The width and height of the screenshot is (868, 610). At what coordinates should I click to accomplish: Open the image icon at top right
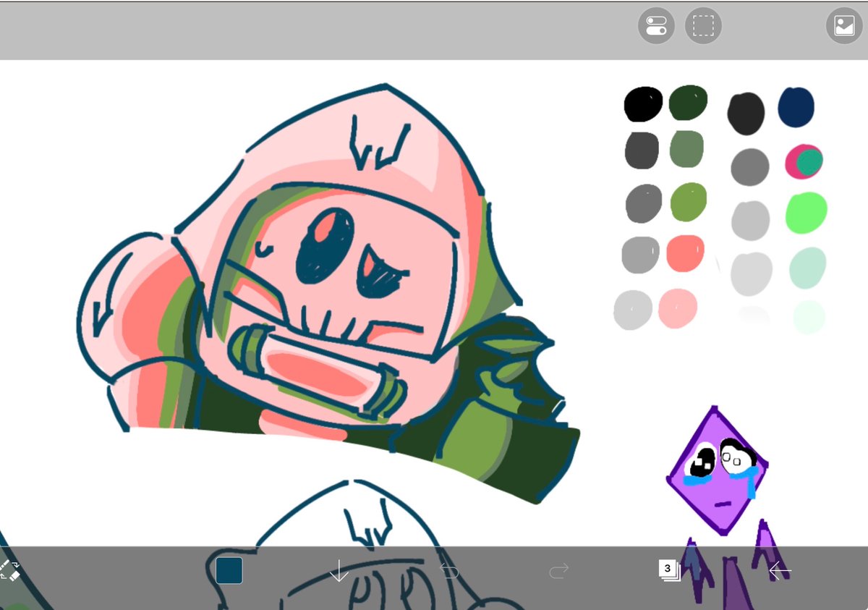[844, 26]
